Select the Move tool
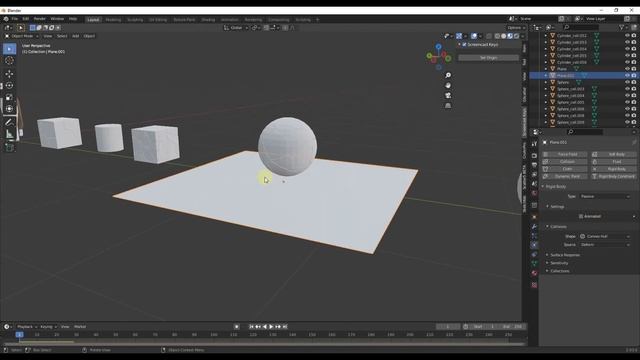Screen dimensions: 640x360 click(9, 74)
